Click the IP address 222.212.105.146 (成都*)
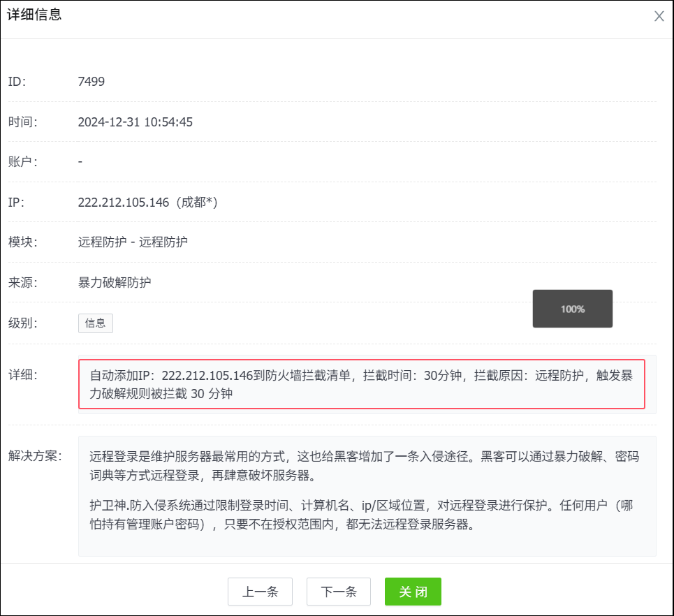Image resolution: width=674 pixels, height=616 pixels. [148, 203]
